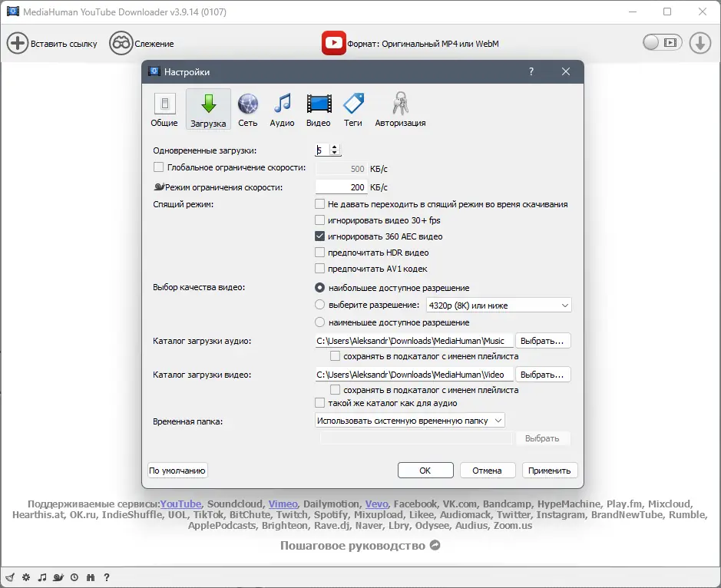Uncheck игнорировать 360 AEC видео
The width and height of the screenshot is (721, 588).
[x=319, y=236]
